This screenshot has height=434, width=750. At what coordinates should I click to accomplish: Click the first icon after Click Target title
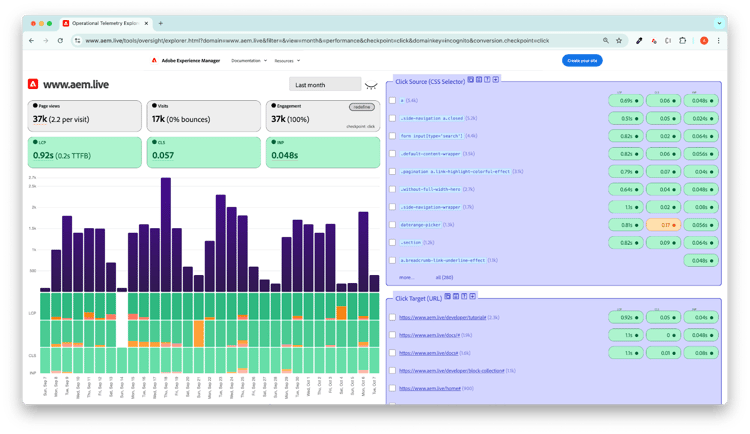449,297
